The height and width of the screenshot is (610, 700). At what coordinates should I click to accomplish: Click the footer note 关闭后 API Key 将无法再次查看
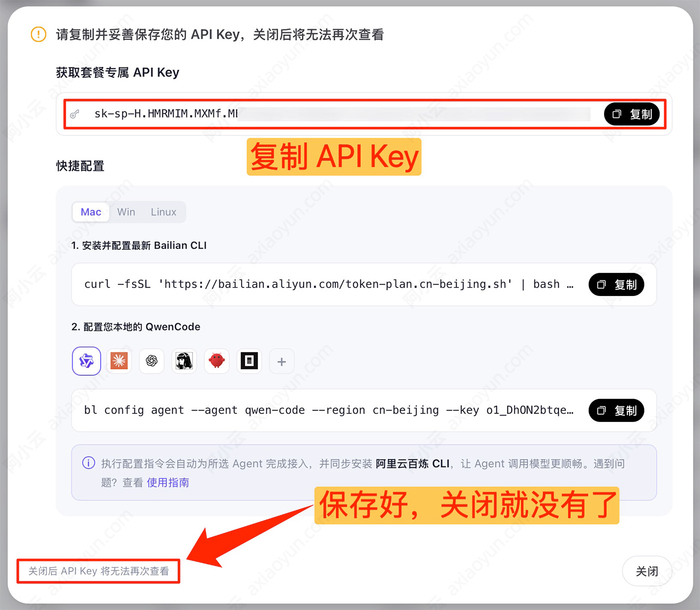[98, 571]
